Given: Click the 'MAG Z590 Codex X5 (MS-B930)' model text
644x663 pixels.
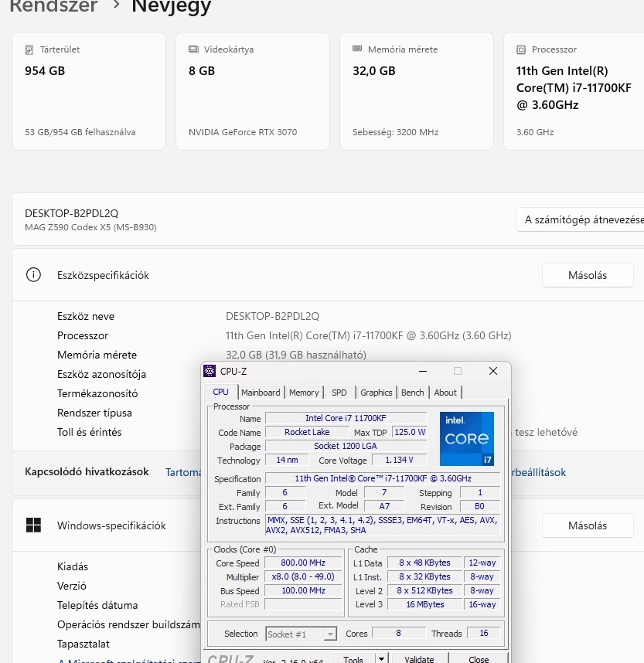Looking at the screenshot, I should click(x=90, y=227).
